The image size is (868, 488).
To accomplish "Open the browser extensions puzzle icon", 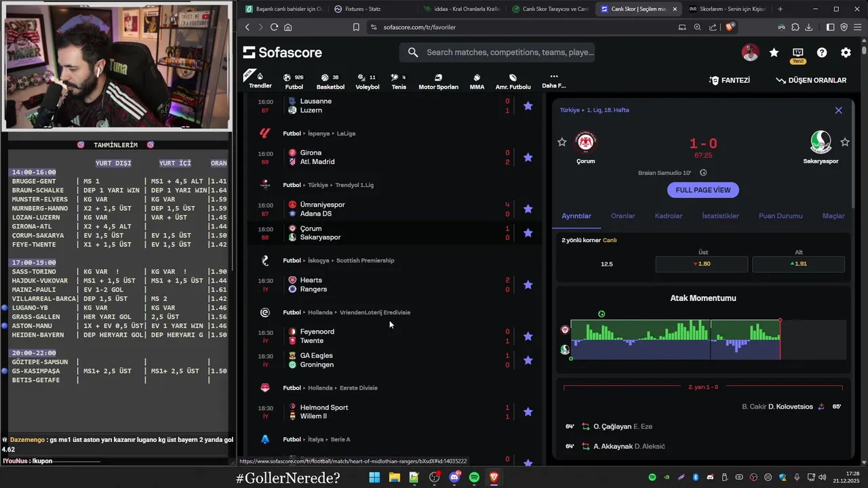I will (795, 27).
